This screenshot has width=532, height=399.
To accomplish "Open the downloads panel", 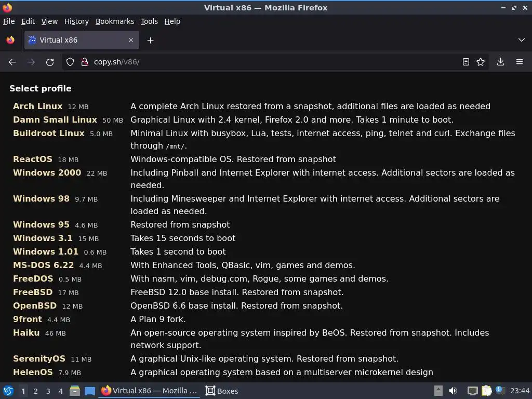I will point(500,62).
